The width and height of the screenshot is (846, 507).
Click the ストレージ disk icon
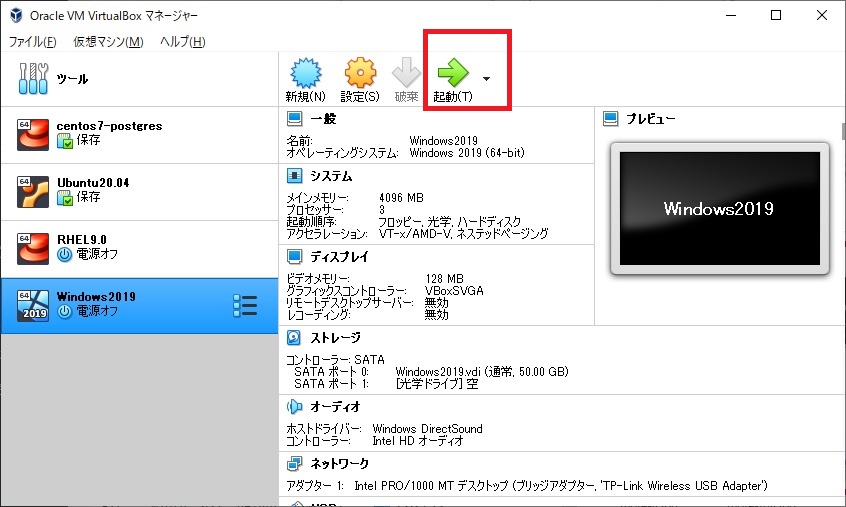point(294,338)
